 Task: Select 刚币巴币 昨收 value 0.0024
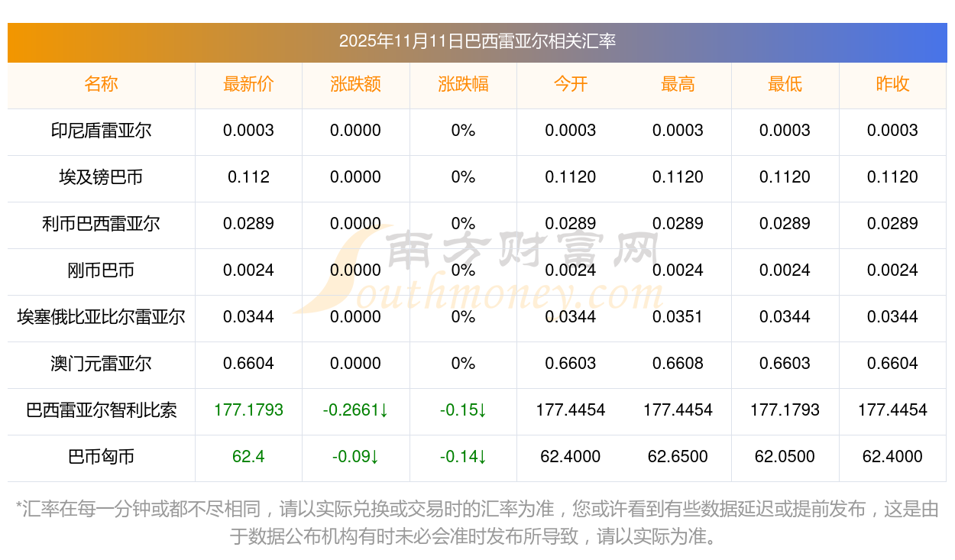tap(892, 270)
